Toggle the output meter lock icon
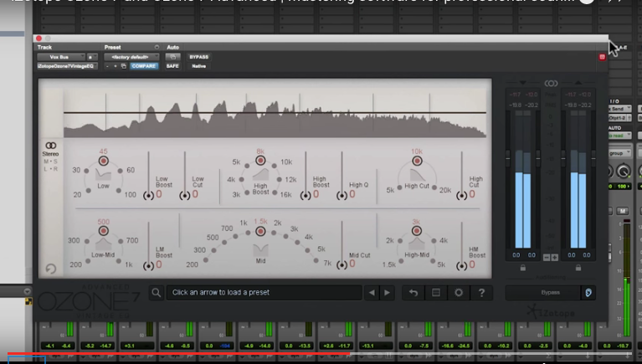 click(578, 268)
